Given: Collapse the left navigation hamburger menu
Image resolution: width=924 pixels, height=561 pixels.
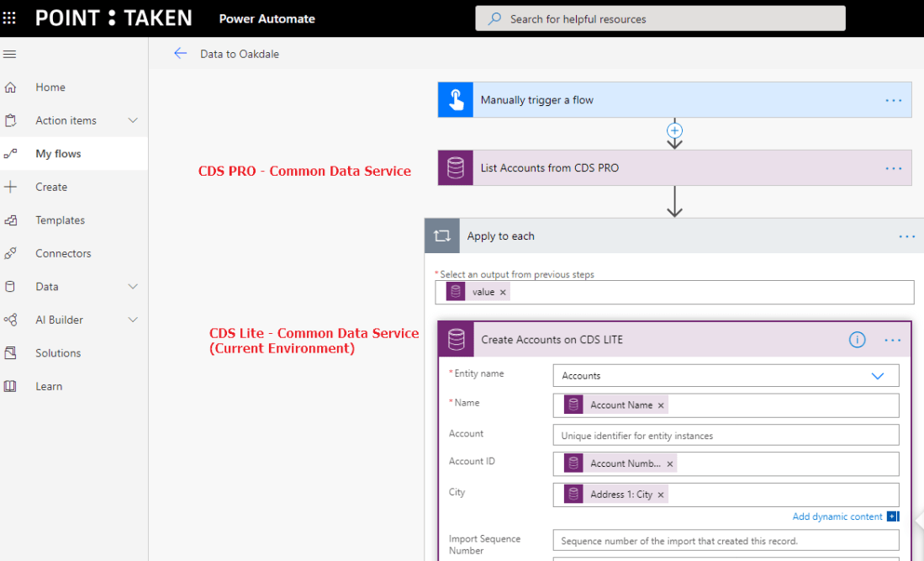Looking at the screenshot, I should coord(10,54).
